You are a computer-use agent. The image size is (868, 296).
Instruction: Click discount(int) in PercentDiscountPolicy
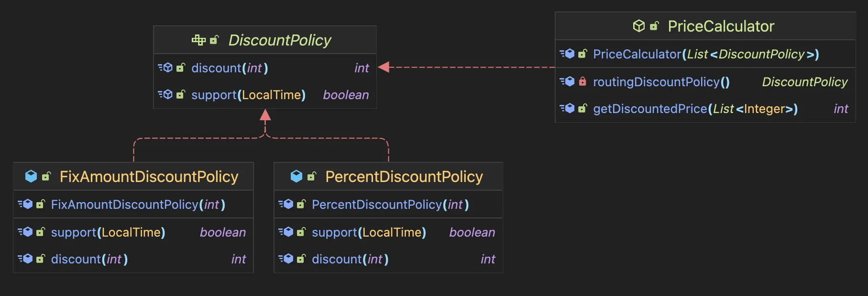coord(350,259)
